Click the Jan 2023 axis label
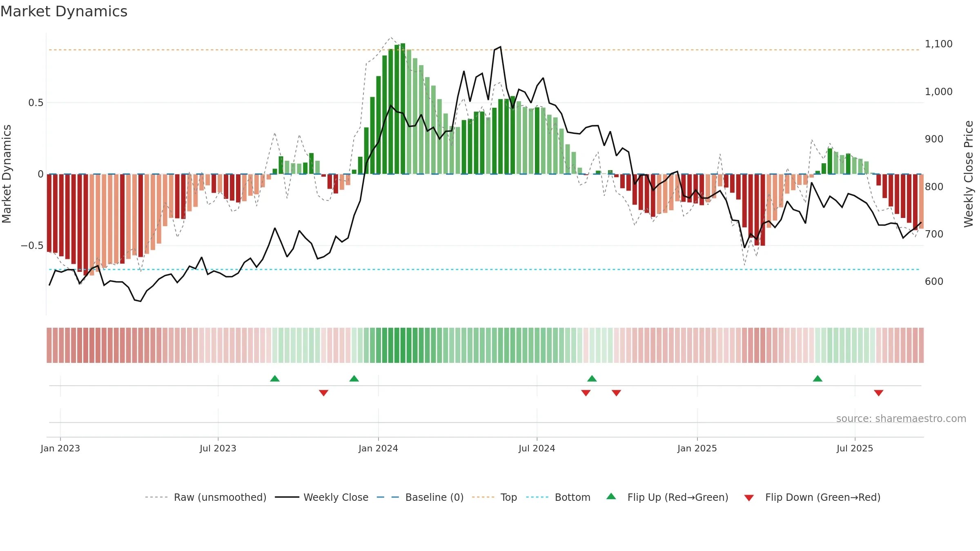This screenshot has width=980, height=551. [60, 448]
